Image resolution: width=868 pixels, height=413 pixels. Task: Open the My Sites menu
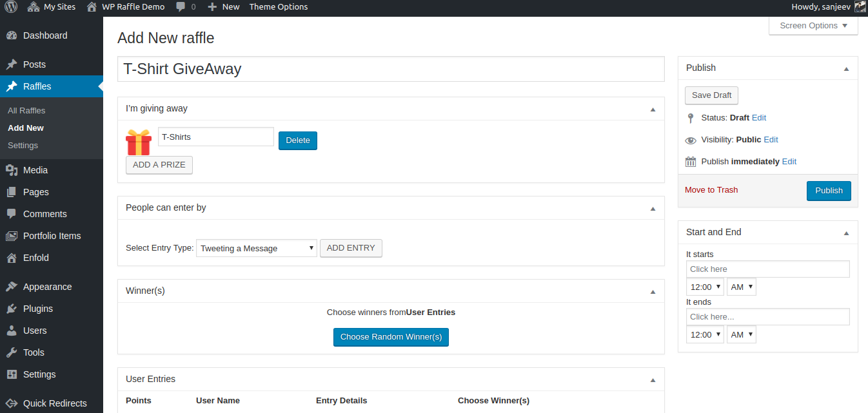52,7
